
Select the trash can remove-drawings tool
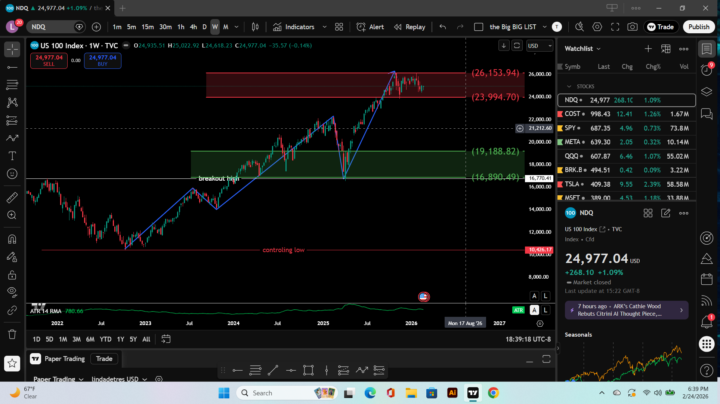point(12,334)
